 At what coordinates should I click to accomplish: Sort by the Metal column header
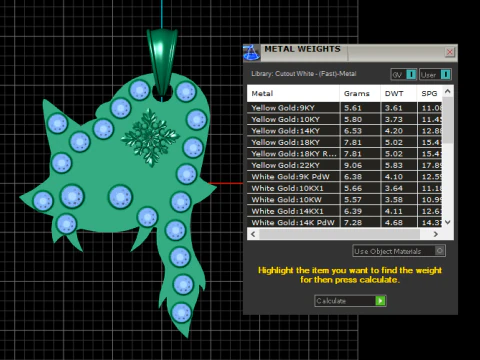coord(293,94)
